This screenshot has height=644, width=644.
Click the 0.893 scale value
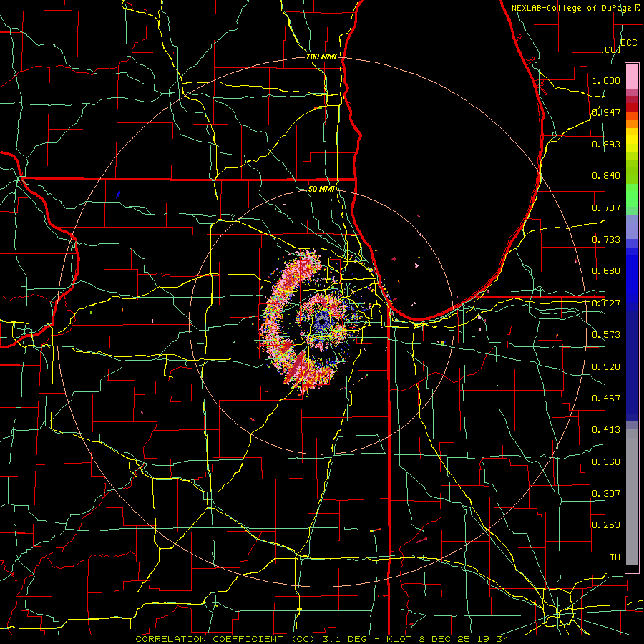click(x=606, y=144)
